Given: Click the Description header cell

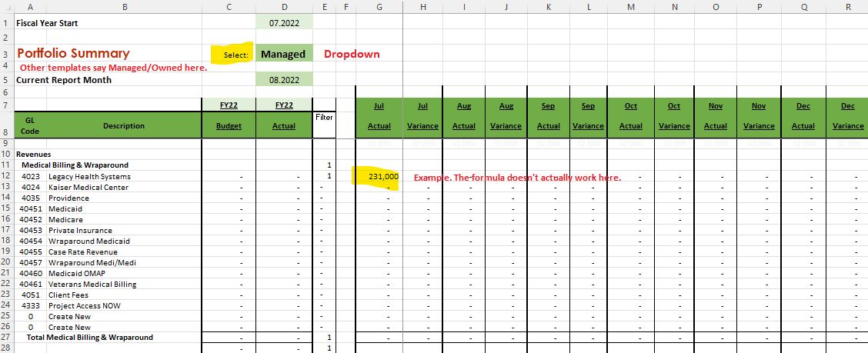Looking at the screenshot, I should [x=124, y=125].
